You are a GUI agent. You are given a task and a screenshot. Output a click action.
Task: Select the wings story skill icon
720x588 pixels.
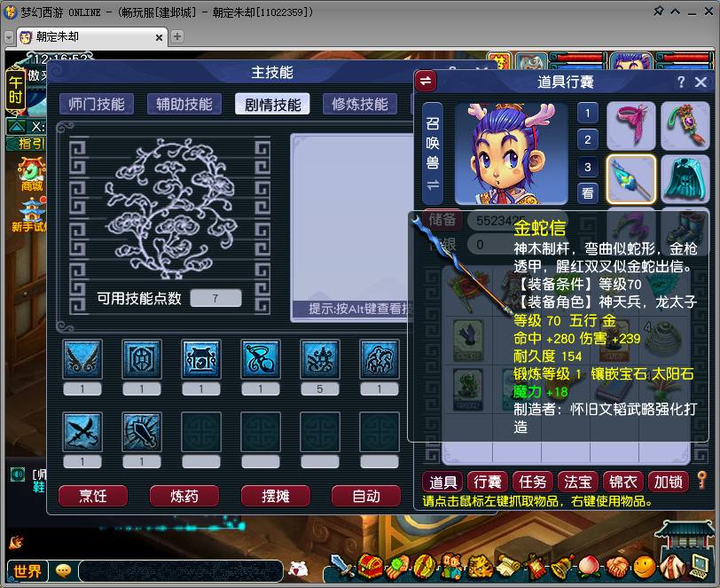tap(82, 359)
